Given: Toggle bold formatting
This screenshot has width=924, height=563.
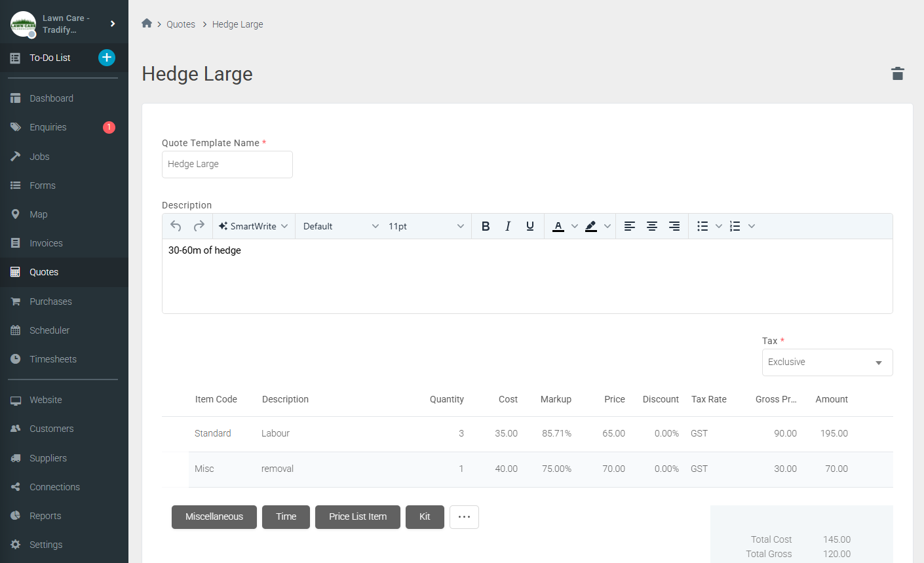Looking at the screenshot, I should click(486, 226).
